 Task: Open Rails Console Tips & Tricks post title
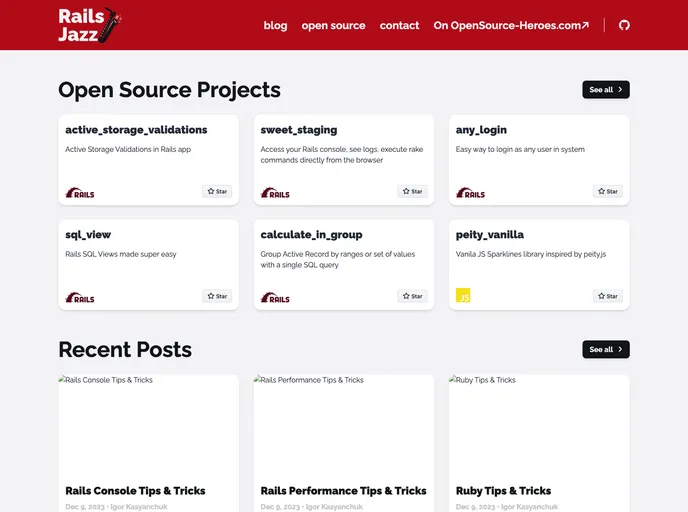click(135, 491)
